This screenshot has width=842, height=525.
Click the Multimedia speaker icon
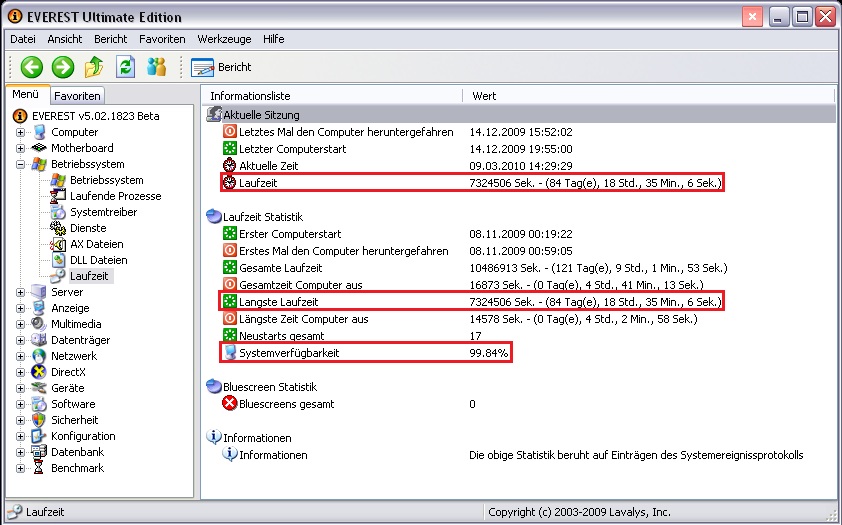point(39,324)
